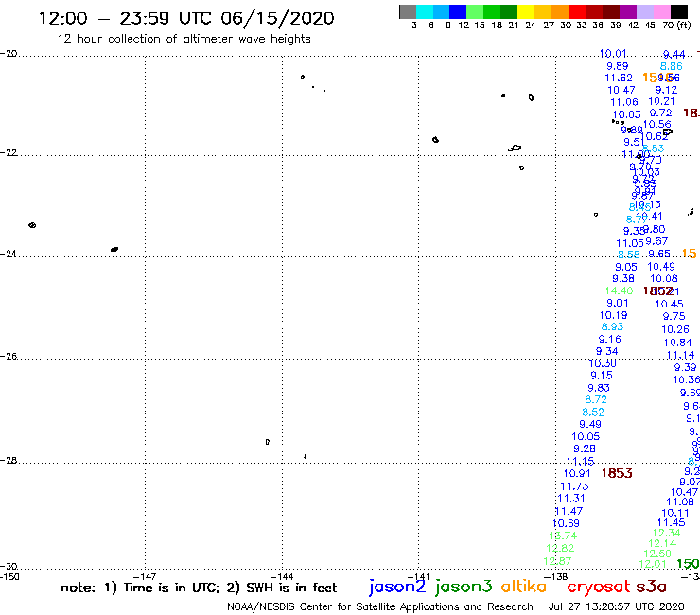Screen dimensions: 700x615
Task: Click the 11.73 wave height value
Action: [574, 486]
